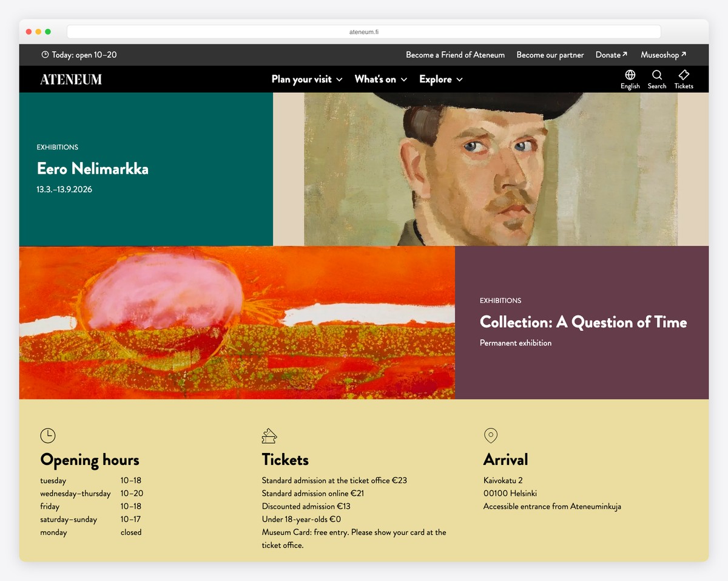Click Become a Friend of Ateneum
728x581 pixels.
455,55
